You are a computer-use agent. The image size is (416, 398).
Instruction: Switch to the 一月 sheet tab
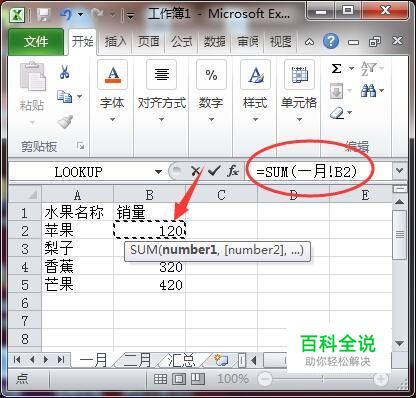94,360
